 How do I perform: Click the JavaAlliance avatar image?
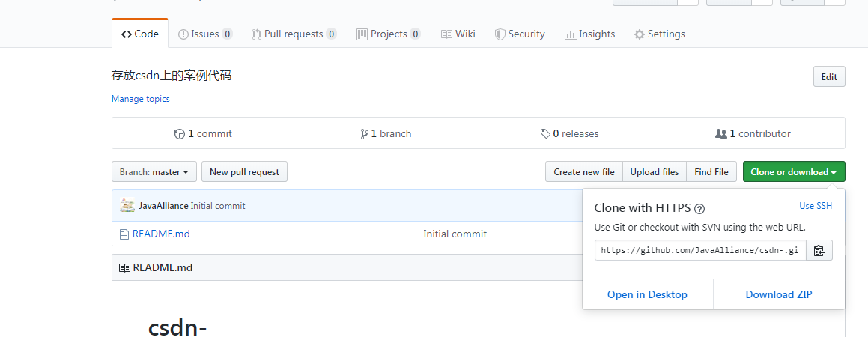127,205
